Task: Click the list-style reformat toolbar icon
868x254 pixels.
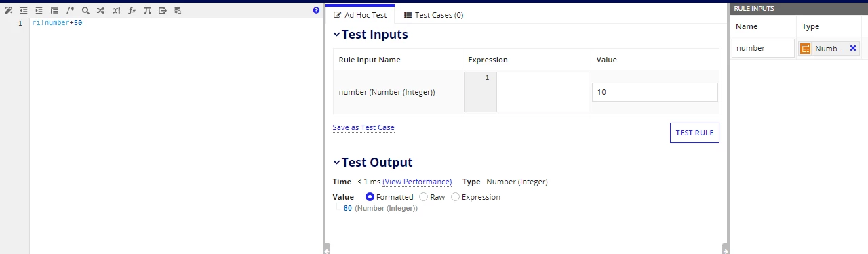Action: [54, 11]
